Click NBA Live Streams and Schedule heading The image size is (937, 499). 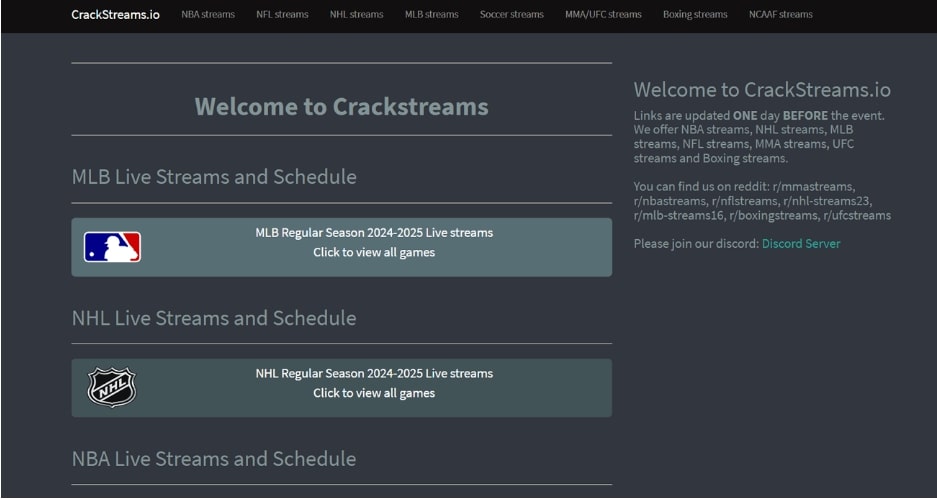[214, 459]
